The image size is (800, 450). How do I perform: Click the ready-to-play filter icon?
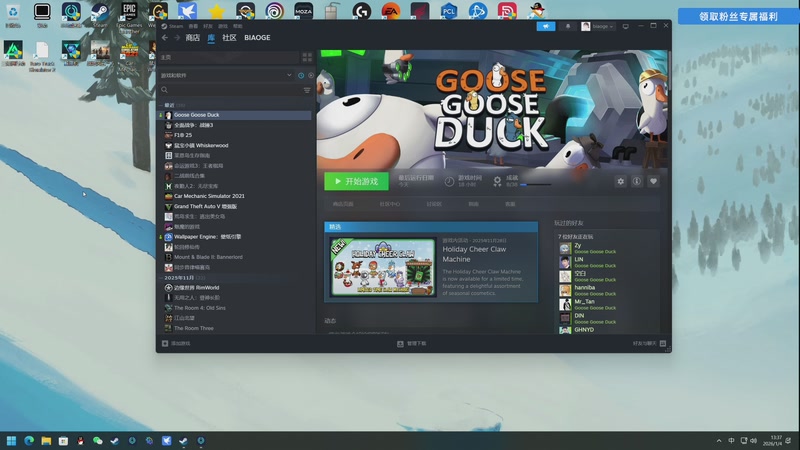tap(311, 76)
